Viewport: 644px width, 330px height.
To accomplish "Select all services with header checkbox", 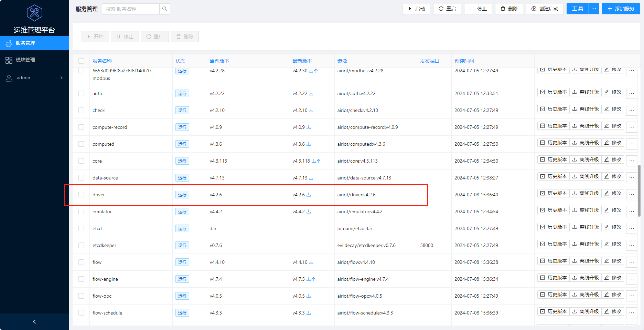I will [81, 61].
